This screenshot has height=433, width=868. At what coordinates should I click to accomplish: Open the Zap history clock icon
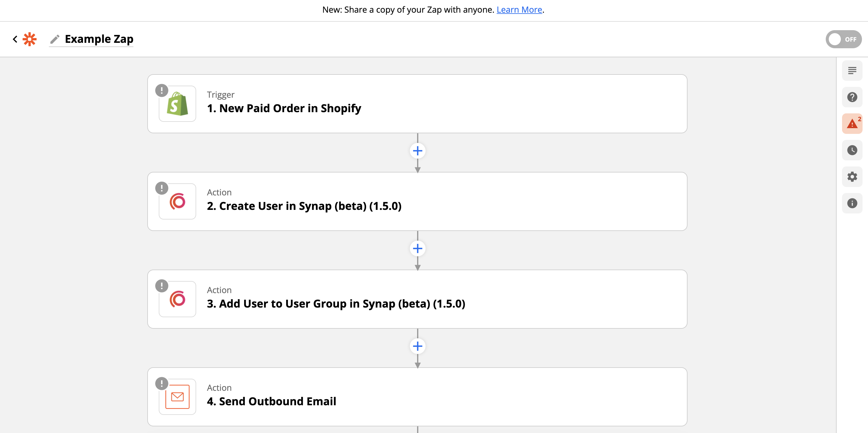click(x=852, y=150)
